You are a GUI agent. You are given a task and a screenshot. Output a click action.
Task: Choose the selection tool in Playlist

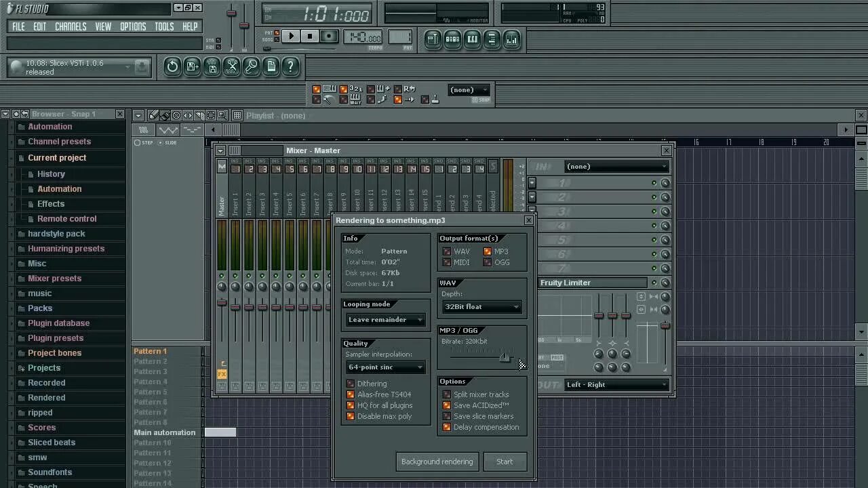click(x=211, y=115)
